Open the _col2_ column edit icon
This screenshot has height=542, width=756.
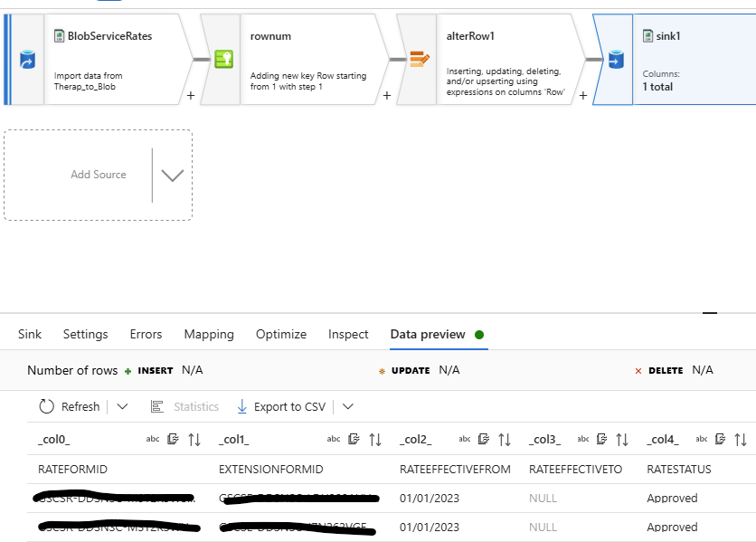[484, 439]
